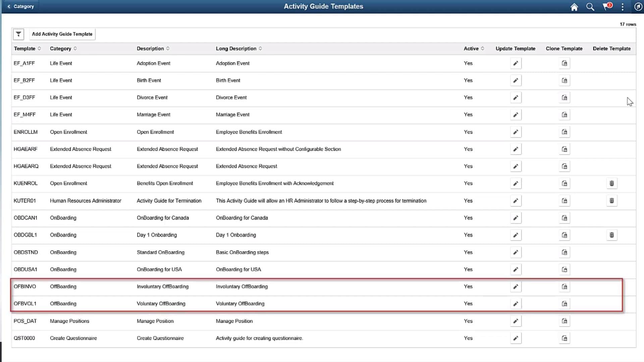Sort by Long Description column arrows

(261, 48)
